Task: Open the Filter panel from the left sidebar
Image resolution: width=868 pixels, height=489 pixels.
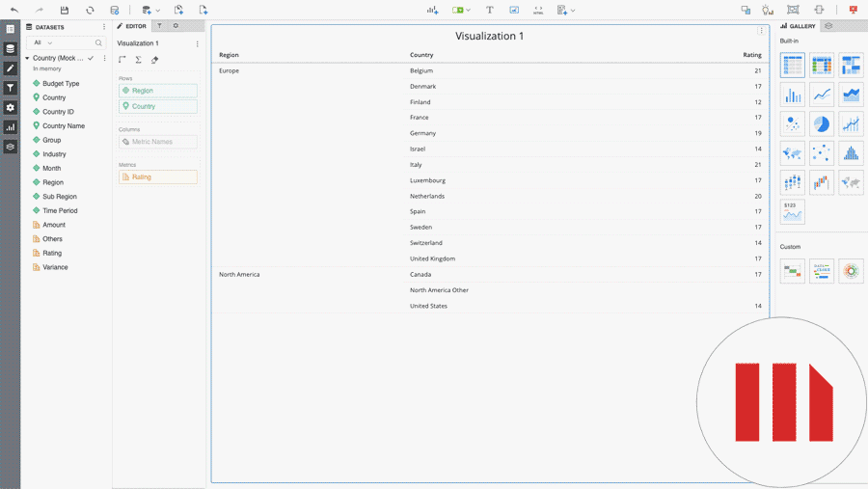Action: [x=11, y=88]
